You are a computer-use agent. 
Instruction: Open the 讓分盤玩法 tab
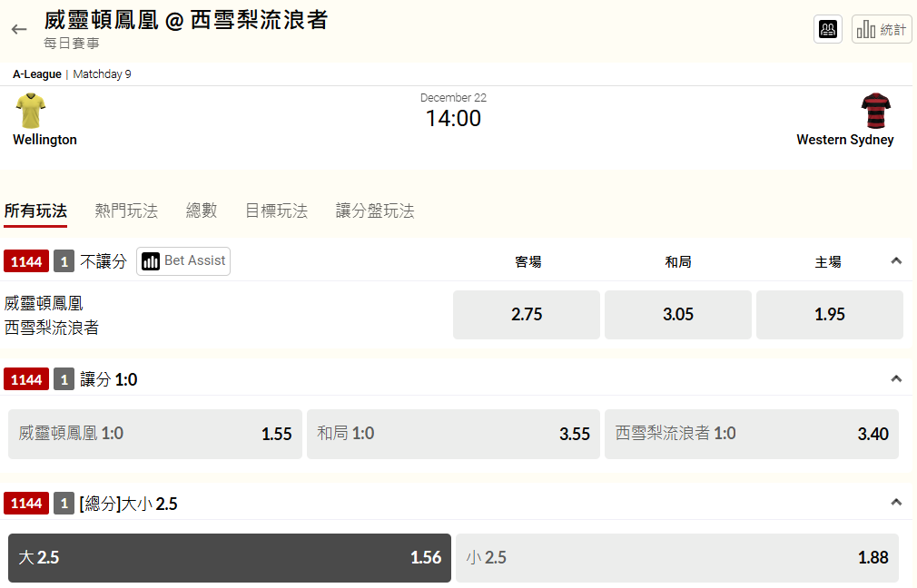tap(375, 211)
